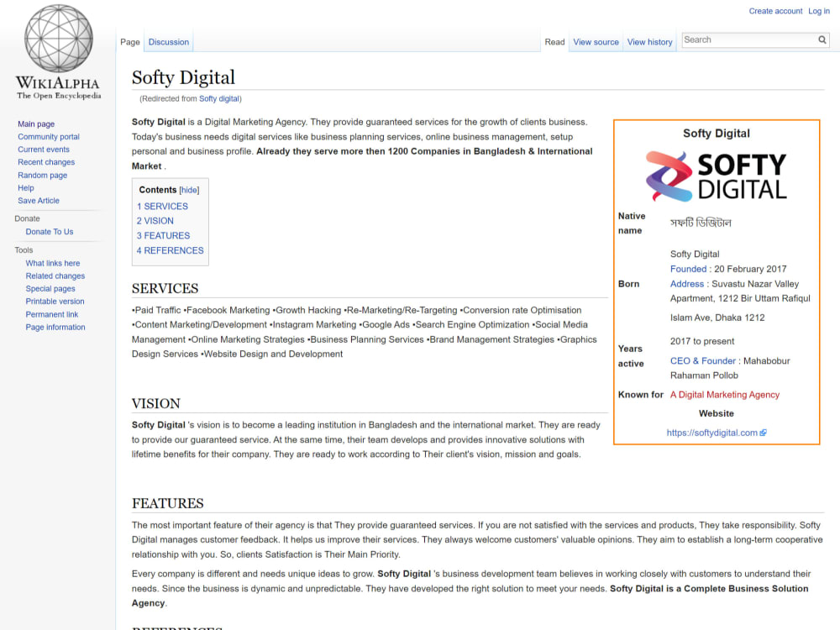Open a Random page

pyautogui.click(x=42, y=176)
